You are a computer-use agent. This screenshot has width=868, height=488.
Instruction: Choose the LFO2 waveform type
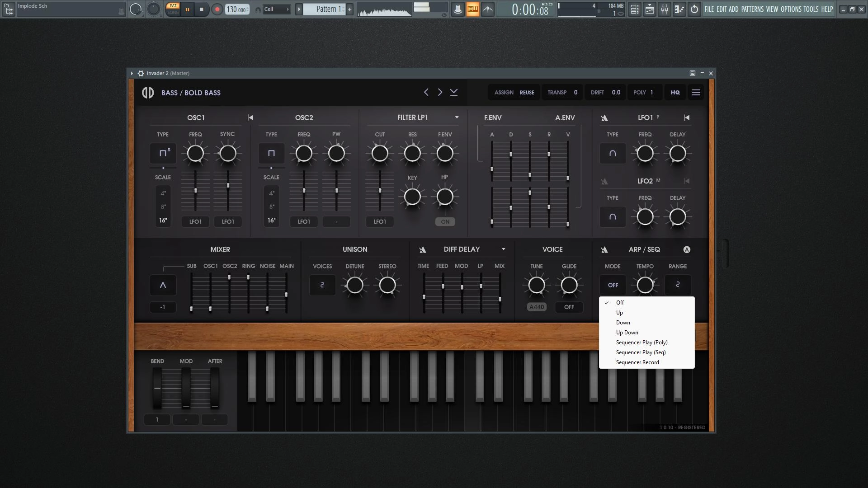click(x=613, y=217)
